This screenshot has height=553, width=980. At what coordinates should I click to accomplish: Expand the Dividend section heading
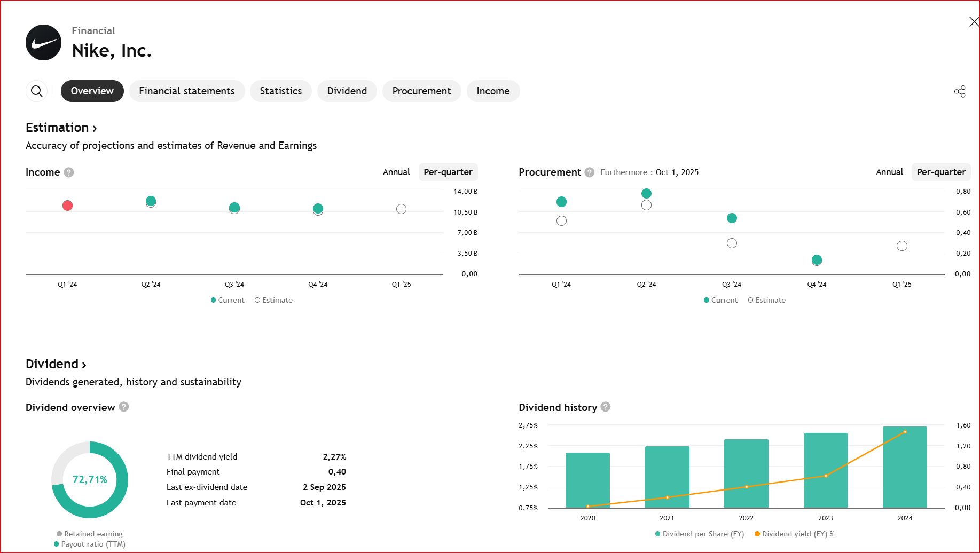(56, 364)
